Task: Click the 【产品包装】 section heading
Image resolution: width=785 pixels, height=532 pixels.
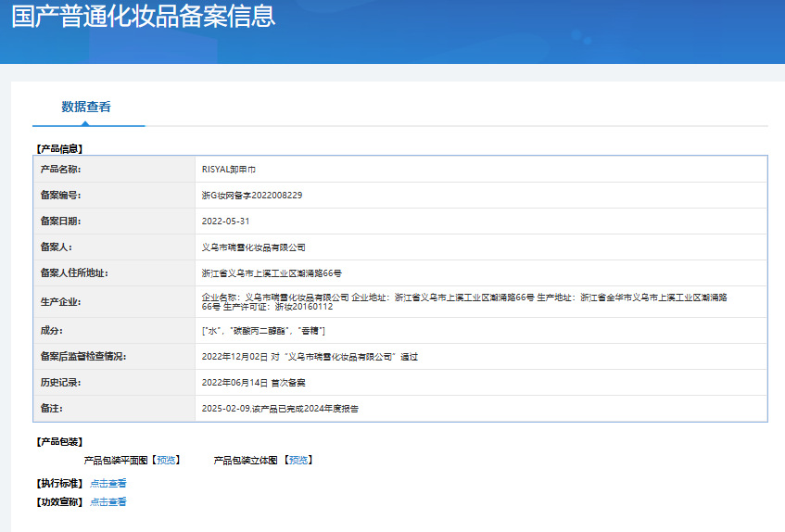Action: [x=59, y=442]
